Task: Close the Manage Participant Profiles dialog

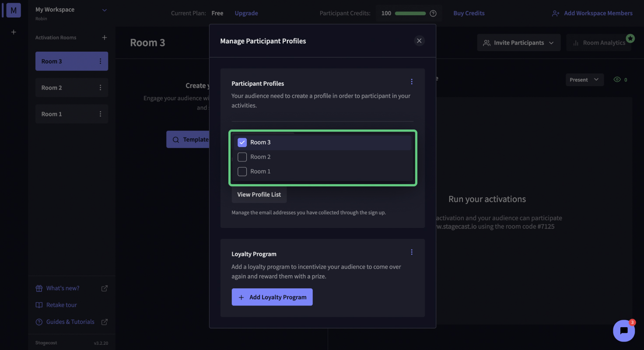Action: point(419,41)
